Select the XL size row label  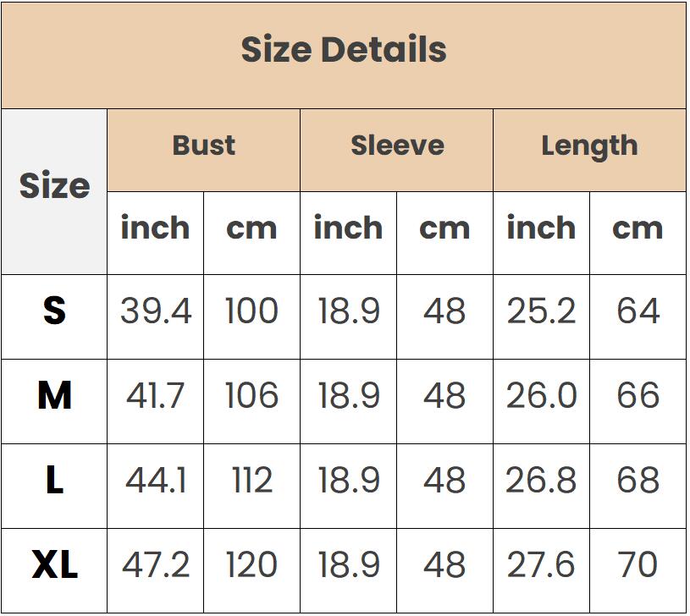point(54,570)
